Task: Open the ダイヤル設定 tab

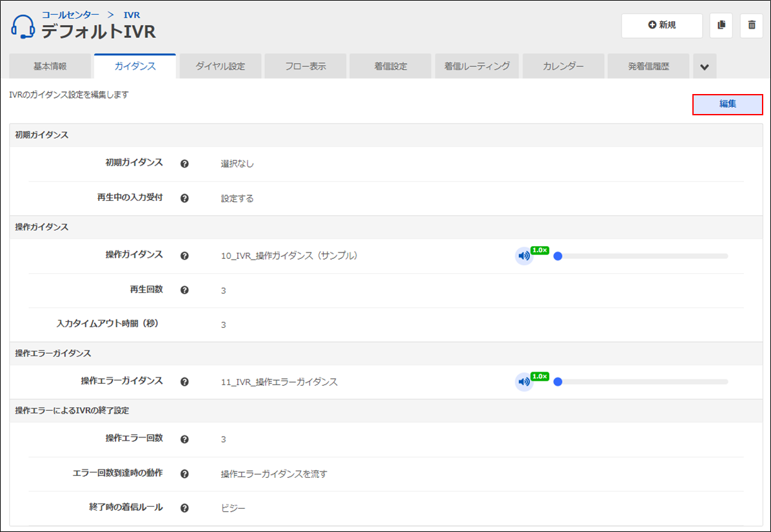Action: click(220, 66)
